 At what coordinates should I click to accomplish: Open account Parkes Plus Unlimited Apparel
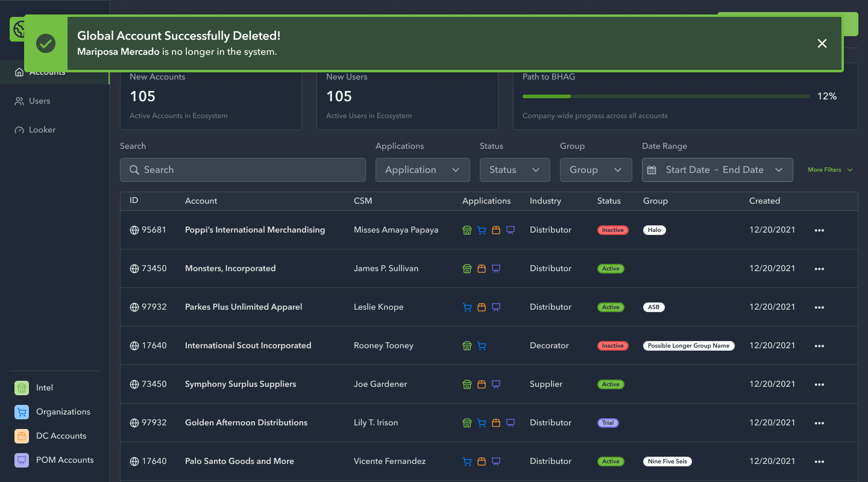(x=244, y=307)
